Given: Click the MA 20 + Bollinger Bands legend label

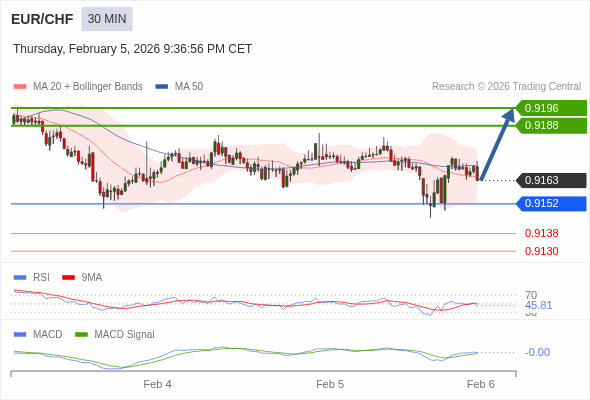Looking at the screenshot, I should coord(88,87).
